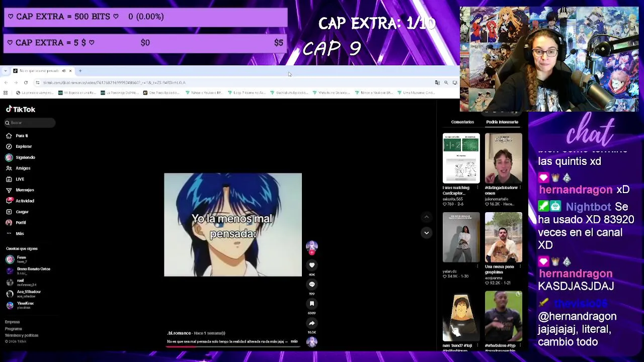Image resolution: width=644 pixels, height=362 pixels.
Task: Bookmark the video with the save icon
Action: pyautogui.click(x=312, y=304)
